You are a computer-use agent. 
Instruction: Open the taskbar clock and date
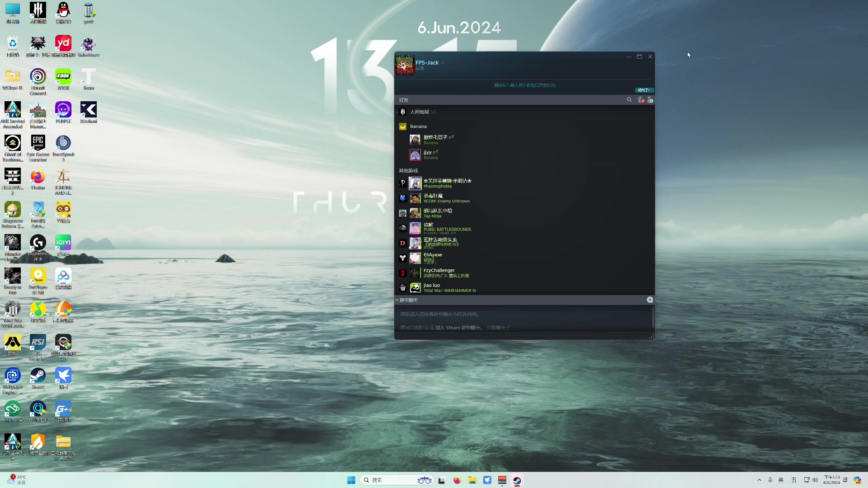tap(832, 480)
